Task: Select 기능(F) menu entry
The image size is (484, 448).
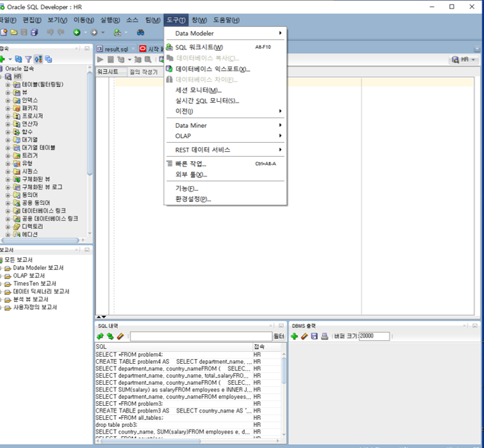Action: (x=226, y=188)
